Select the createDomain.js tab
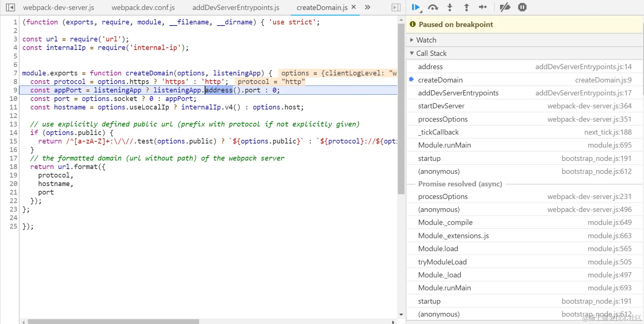 pos(322,7)
